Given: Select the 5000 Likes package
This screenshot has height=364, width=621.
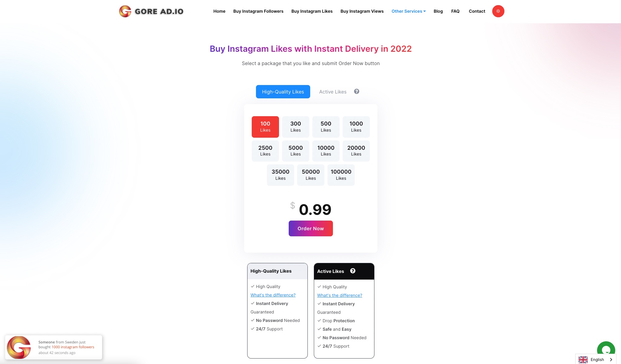Looking at the screenshot, I should [x=295, y=150].
